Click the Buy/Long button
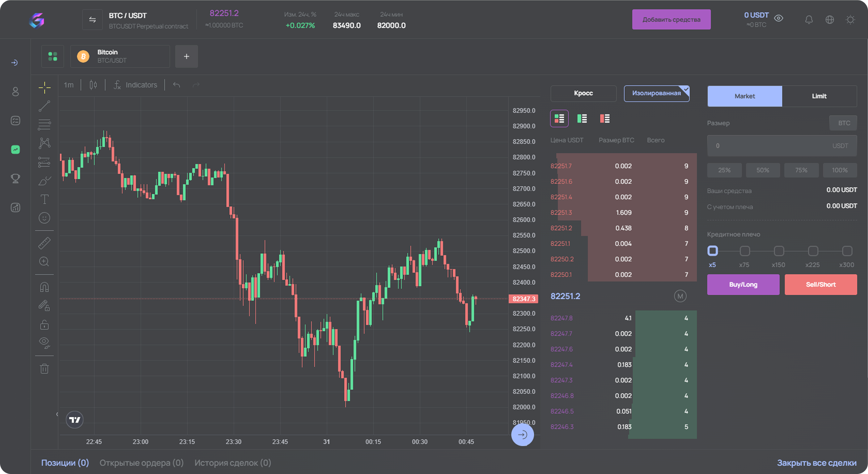This screenshot has height=474, width=868. 743,284
